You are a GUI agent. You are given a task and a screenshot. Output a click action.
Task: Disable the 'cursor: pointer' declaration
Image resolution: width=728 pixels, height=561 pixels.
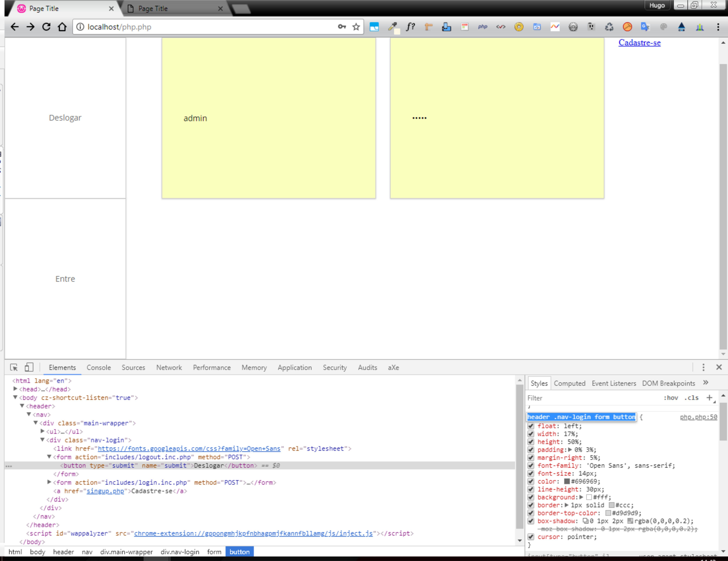[531, 537]
